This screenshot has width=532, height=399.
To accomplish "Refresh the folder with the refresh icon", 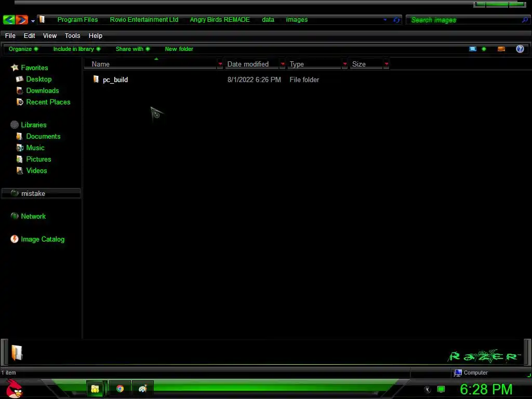I will 396,20.
